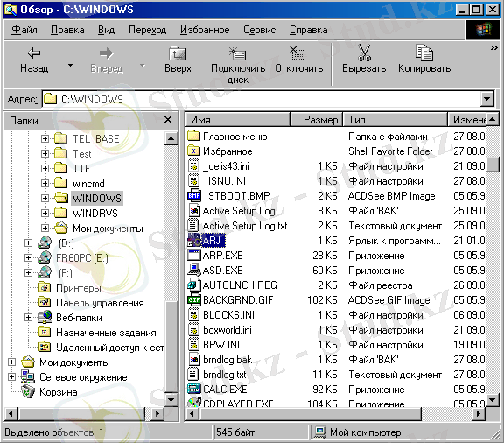Show more toolbar buttons via the chevron
The height and width of the screenshot is (443, 504).
click(493, 48)
